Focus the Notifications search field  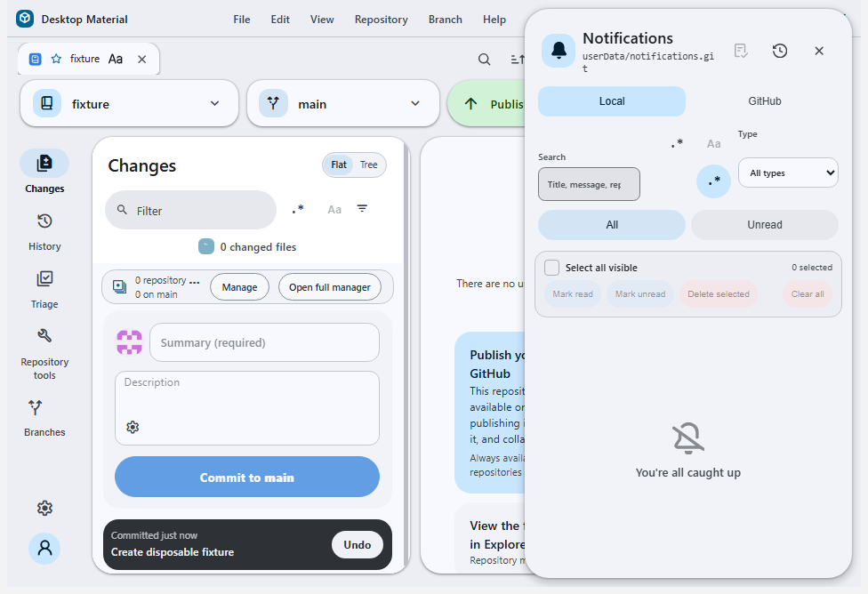click(x=589, y=184)
